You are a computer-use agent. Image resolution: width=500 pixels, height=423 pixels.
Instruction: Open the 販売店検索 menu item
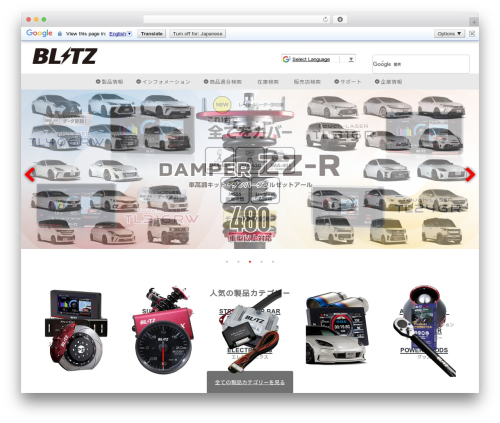click(x=307, y=82)
